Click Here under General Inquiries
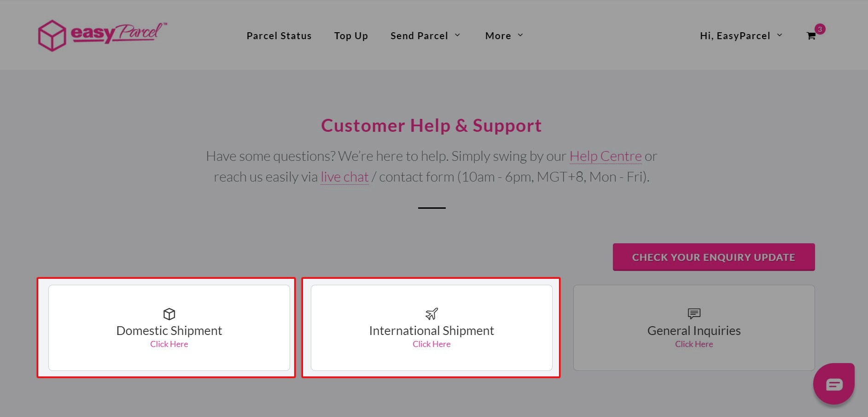This screenshot has height=417, width=868. [693, 344]
